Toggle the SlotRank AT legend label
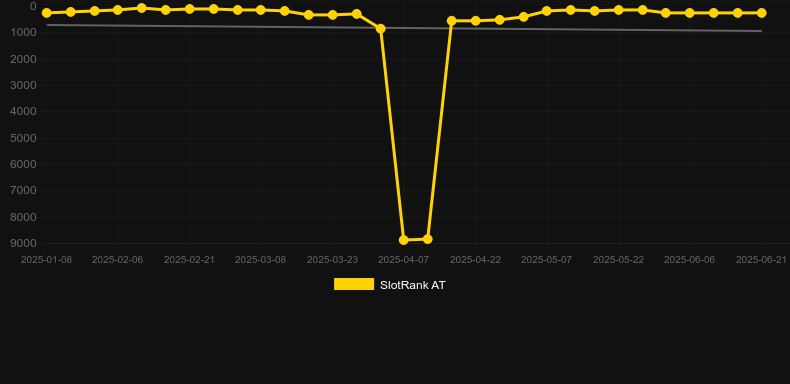Screen dimensions: 790x384 coord(413,285)
